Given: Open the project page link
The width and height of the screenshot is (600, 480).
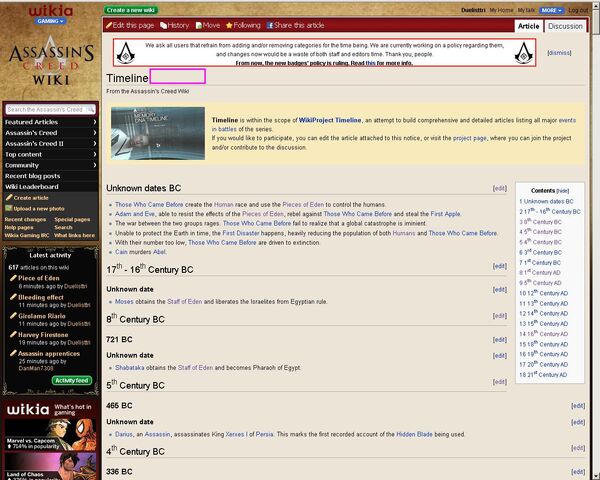Looking at the screenshot, I should point(470,138).
